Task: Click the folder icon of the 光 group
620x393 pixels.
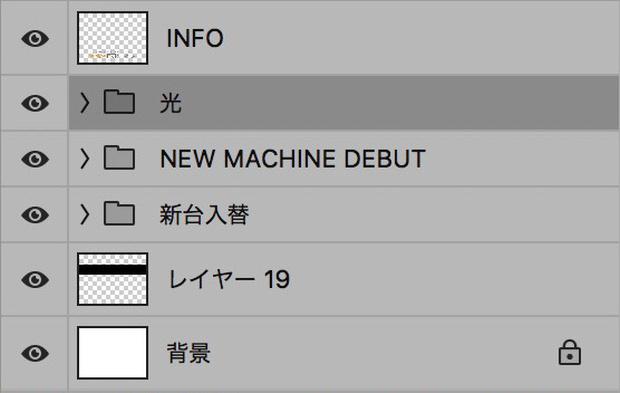Action: coord(119,102)
